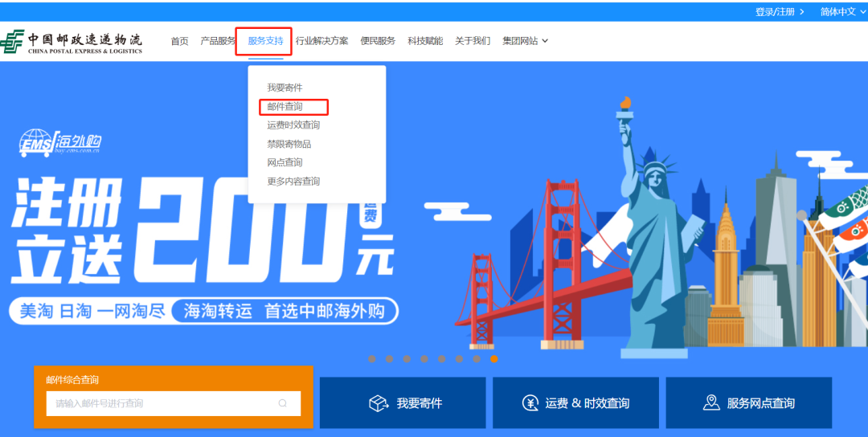Viewport: 868px width, 437px height.
Task: Click the 我要寄件 blue button
Action: coord(403,402)
